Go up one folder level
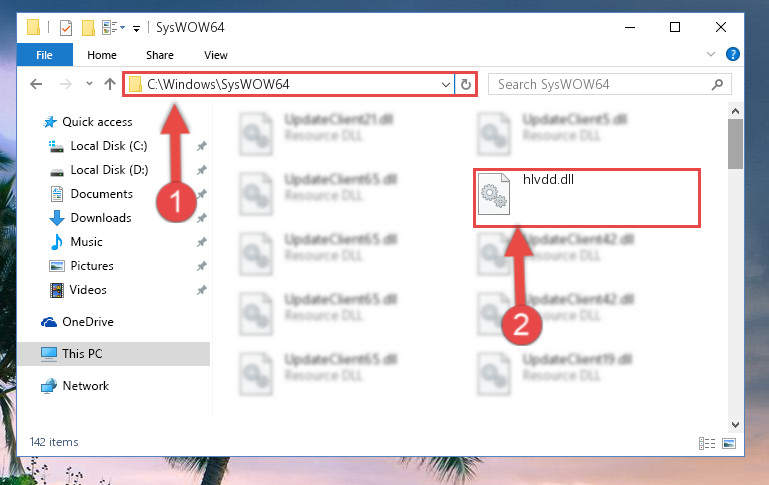This screenshot has height=485, width=769. tap(110, 84)
